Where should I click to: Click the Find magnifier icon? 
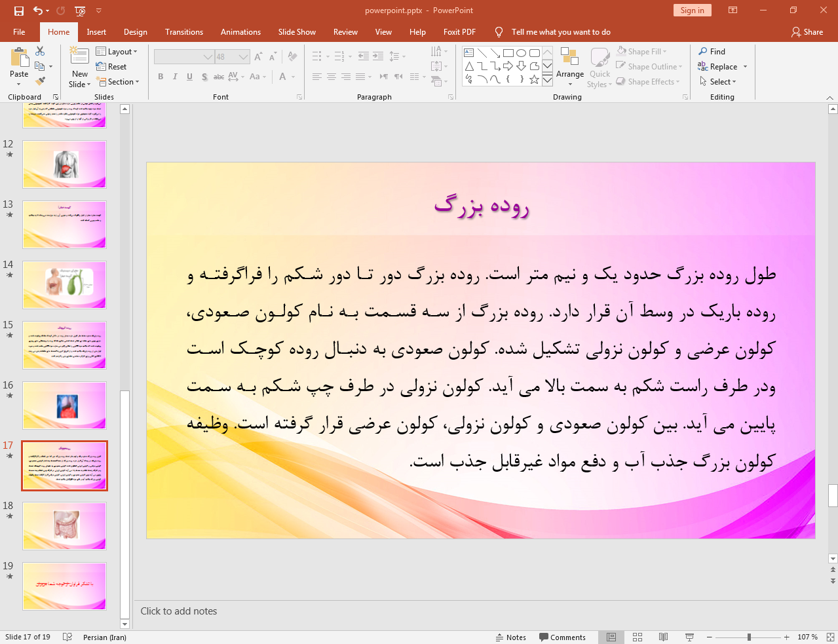703,51
